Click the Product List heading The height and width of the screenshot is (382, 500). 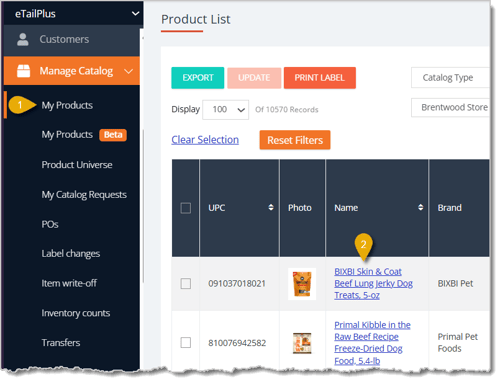pos(196,19)
